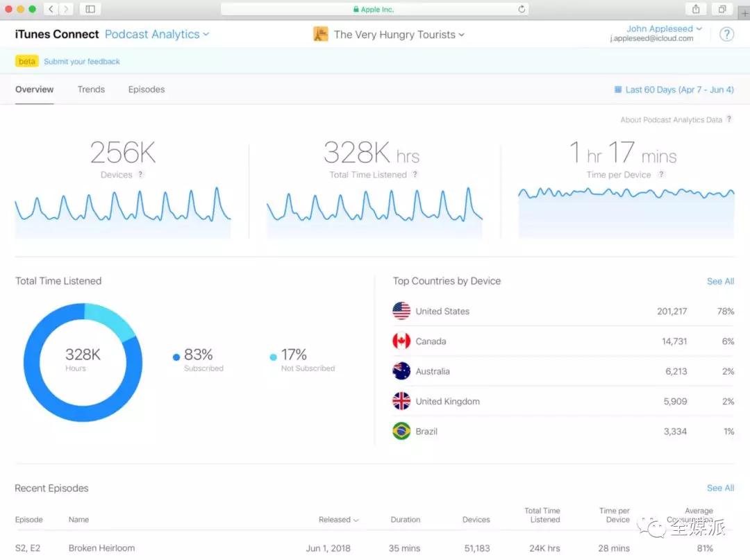Click the Jun 1, 2018 release date

pos(328,548)
